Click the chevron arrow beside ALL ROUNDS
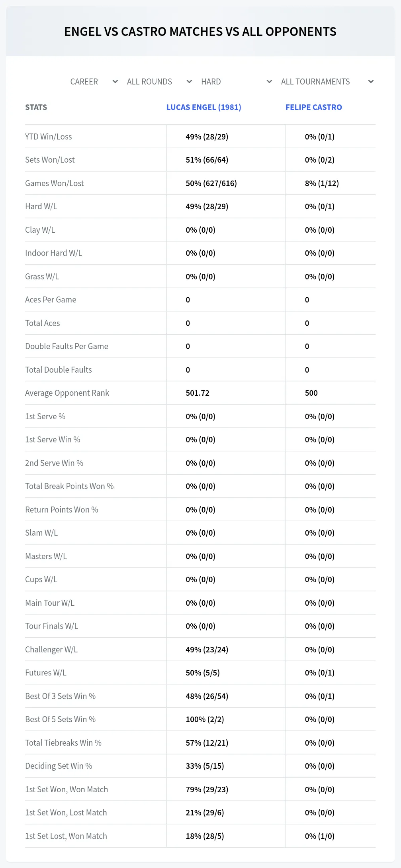This screenshot has width=401, height=868. coord(190,82)
